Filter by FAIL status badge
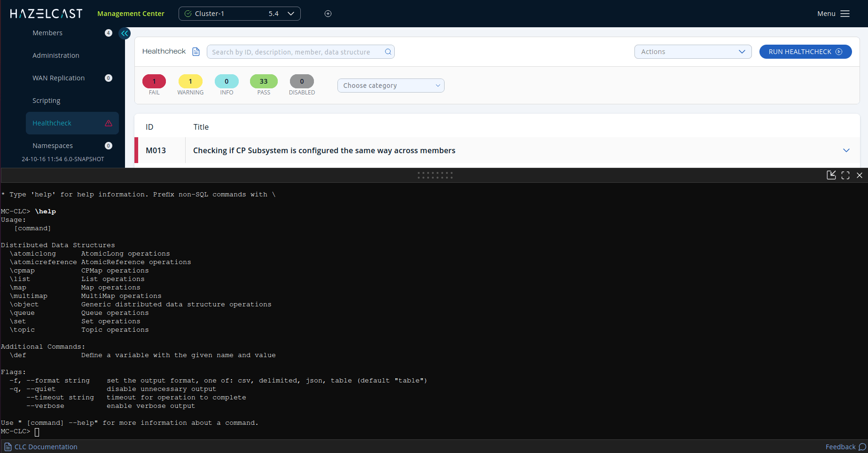868x453 pixels. pyautogui.click(x=154, y=81)
